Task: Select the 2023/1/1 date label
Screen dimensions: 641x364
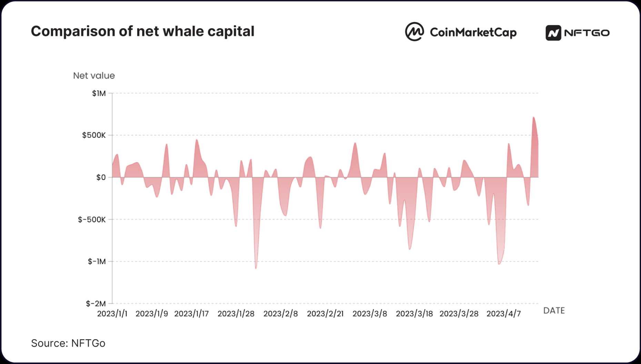Action: point(112,314)
